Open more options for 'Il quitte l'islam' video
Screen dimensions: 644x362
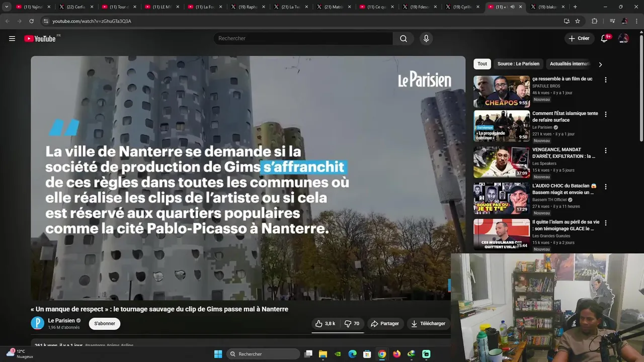pyautogui.click(x=606, y=223)
